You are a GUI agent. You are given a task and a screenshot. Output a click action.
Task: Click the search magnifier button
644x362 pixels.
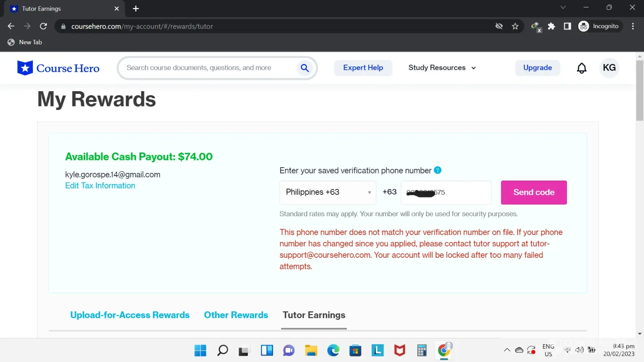click(305, 68)
